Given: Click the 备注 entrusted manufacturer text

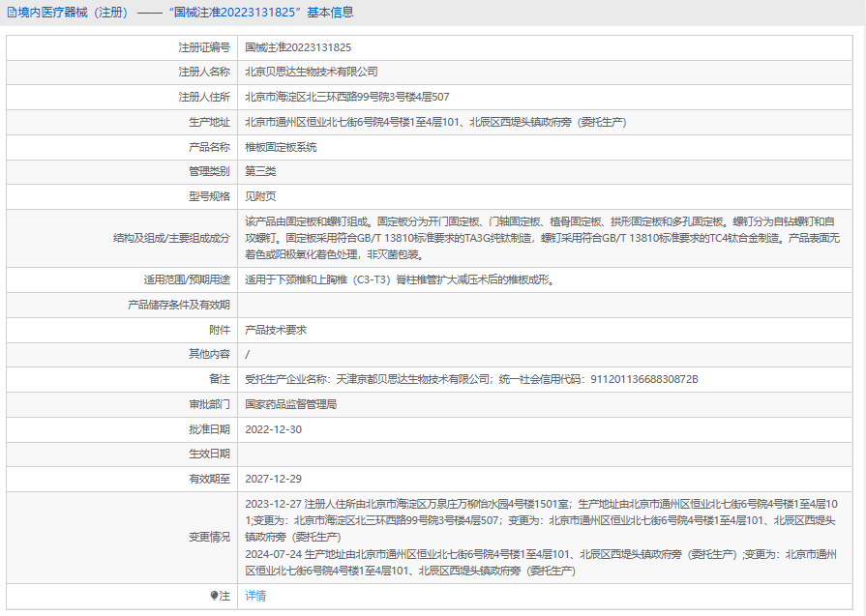Looking at the screenshot, I should pos(471,379).
